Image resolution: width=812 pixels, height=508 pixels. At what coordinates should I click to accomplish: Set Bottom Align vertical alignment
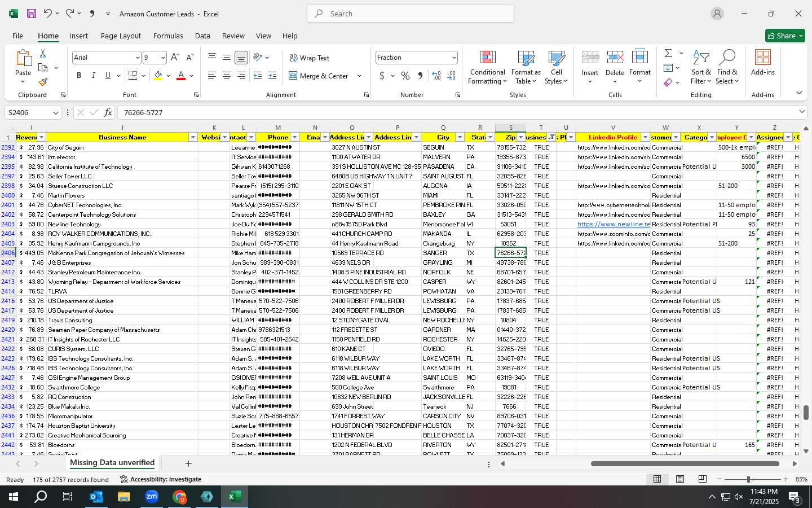coord(241,58)
